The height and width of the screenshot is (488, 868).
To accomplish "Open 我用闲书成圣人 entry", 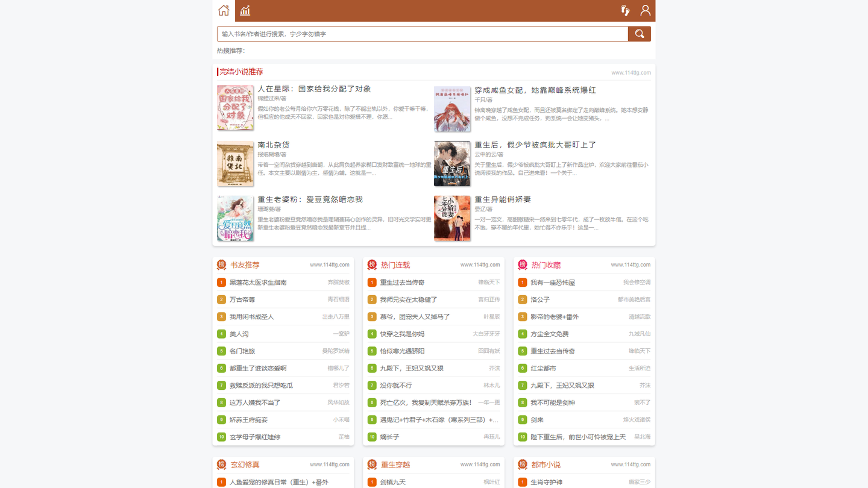I will (252, 317).
